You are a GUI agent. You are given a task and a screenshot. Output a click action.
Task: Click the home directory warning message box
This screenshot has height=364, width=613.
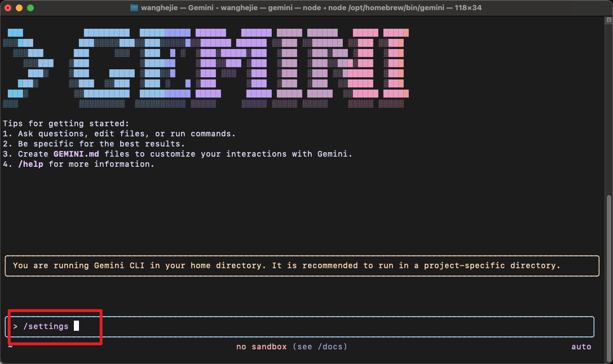tap(302, 265)
